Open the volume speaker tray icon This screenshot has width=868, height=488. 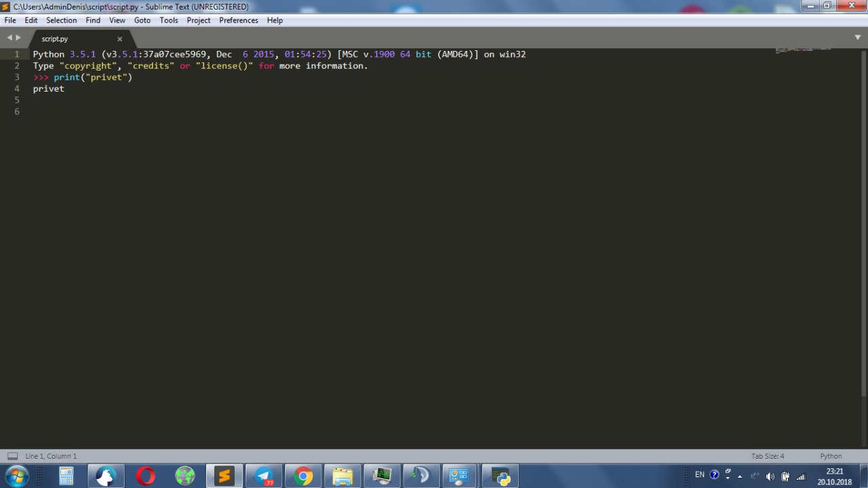tap(770, 476)
